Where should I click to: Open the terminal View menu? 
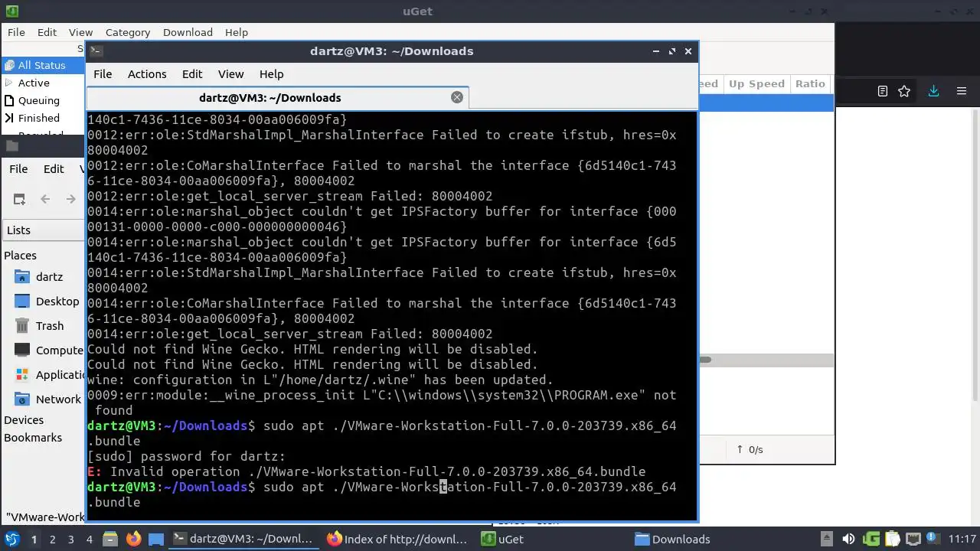(x=230, y=74)
